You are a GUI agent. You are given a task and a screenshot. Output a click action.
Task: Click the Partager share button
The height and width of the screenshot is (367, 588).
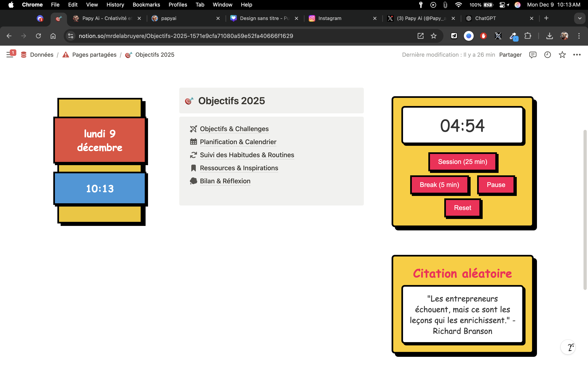[510, 55]
